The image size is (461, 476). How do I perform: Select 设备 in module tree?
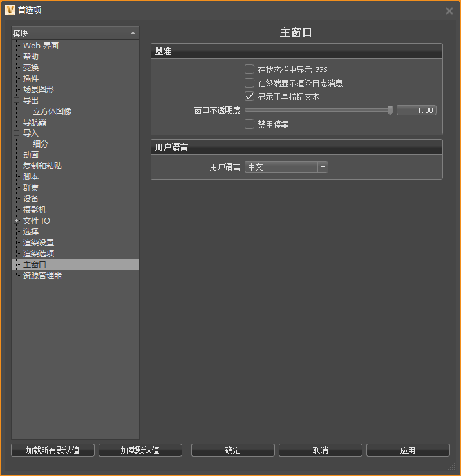(31, 198)
